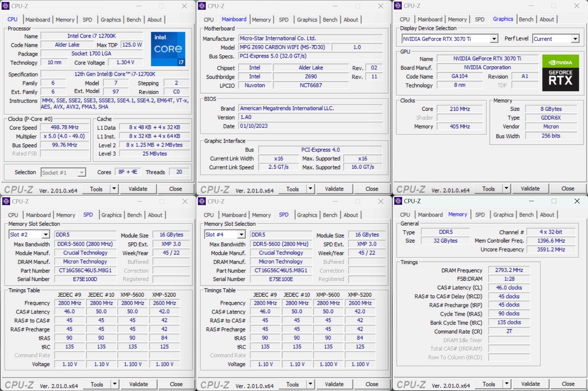Image resolution: width=588 pixels, height=391 pixels.
Task: Click the NVIDIA GeForce RTX logo
Action: click(x=560, y=73)
